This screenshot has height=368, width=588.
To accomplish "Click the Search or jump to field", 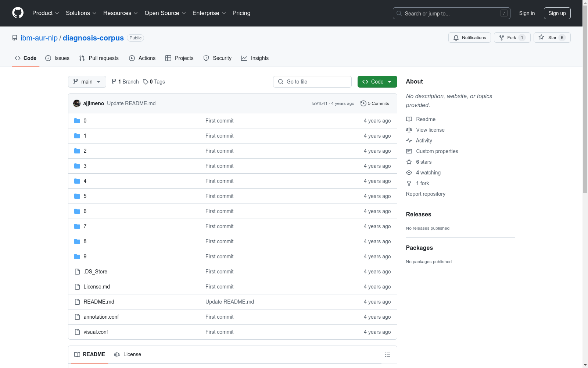I will click(452, 13).
